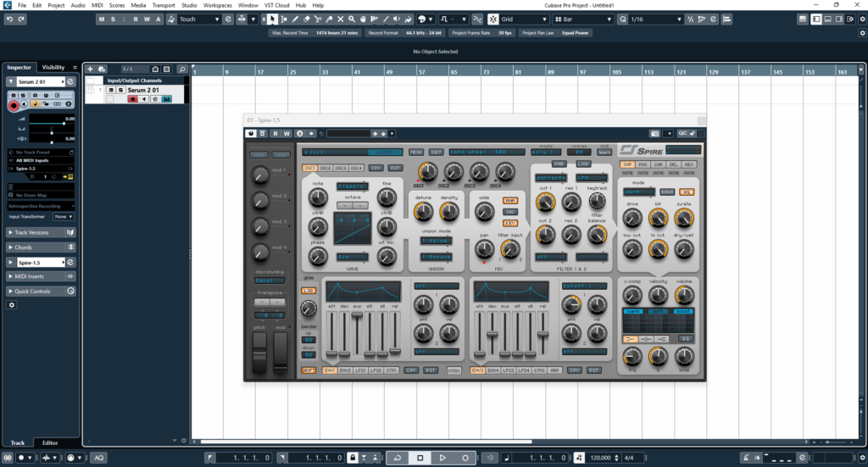Switch to the Visibility tab
Viewport: 868px width, 467px height.
[x=53, y=67]
